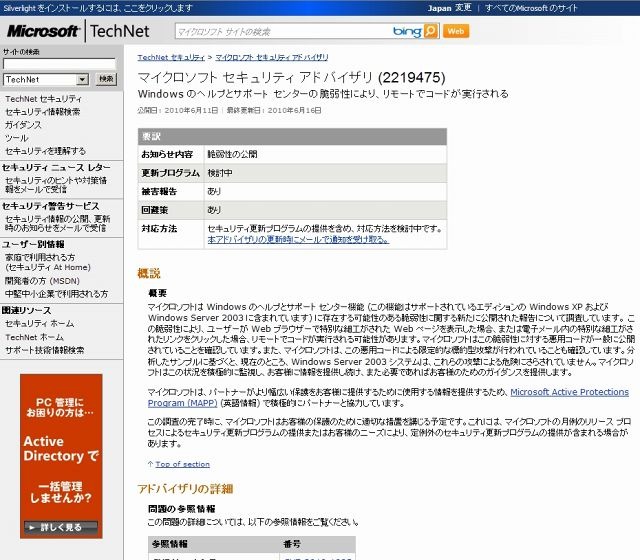Screen dimensions: 640x560
Task: Open セキュリティ ホーム link
Action: click(40, 324)
